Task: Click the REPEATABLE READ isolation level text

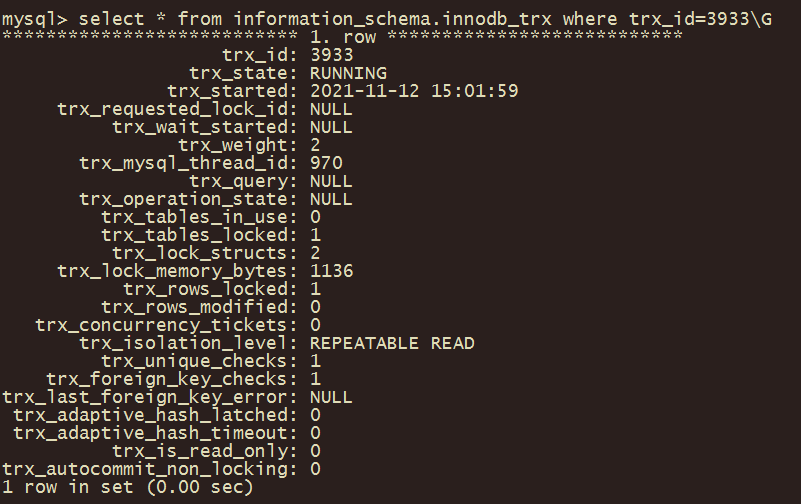Action: tap(392, 343)
